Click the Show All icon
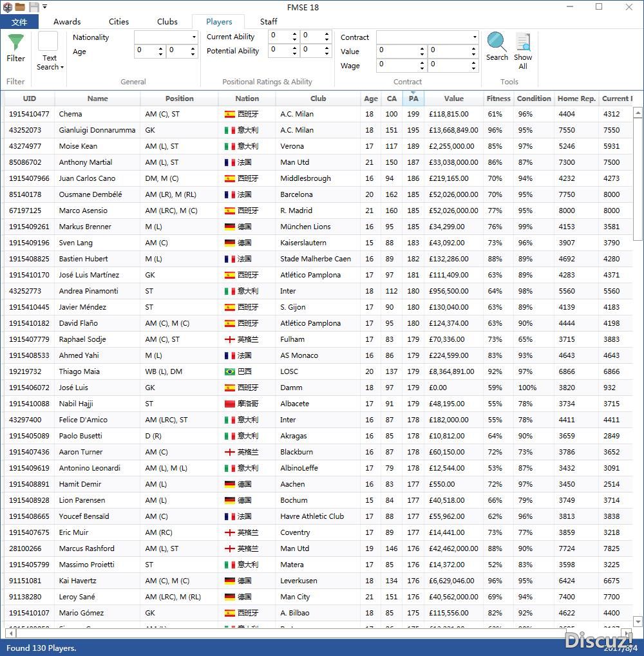The image size is (644, 656). click(x=523, y=52)
